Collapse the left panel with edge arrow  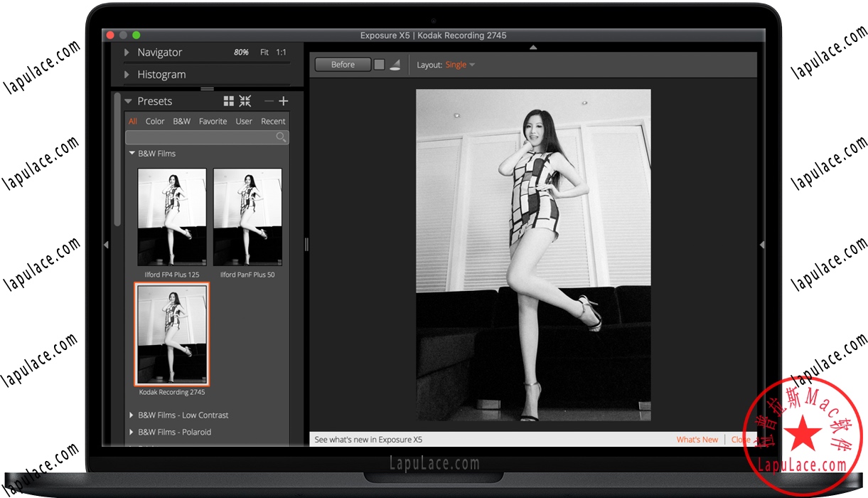[106, 245]
